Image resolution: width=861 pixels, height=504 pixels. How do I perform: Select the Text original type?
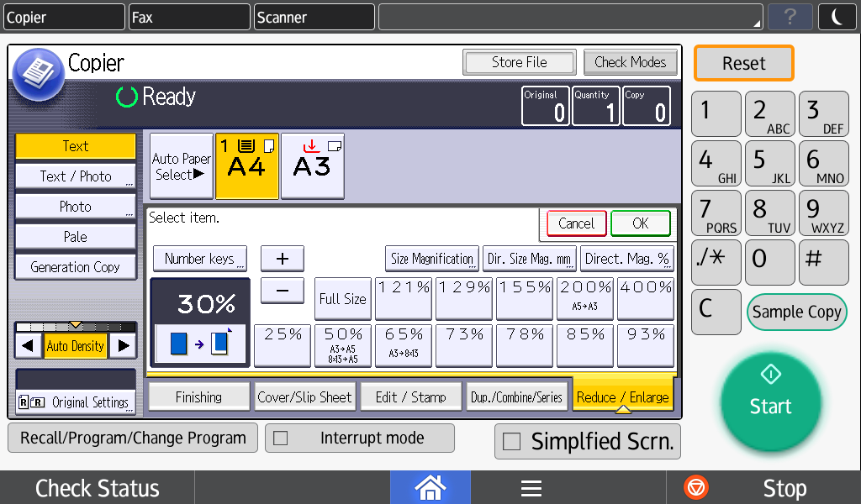(x=76, y=146)
